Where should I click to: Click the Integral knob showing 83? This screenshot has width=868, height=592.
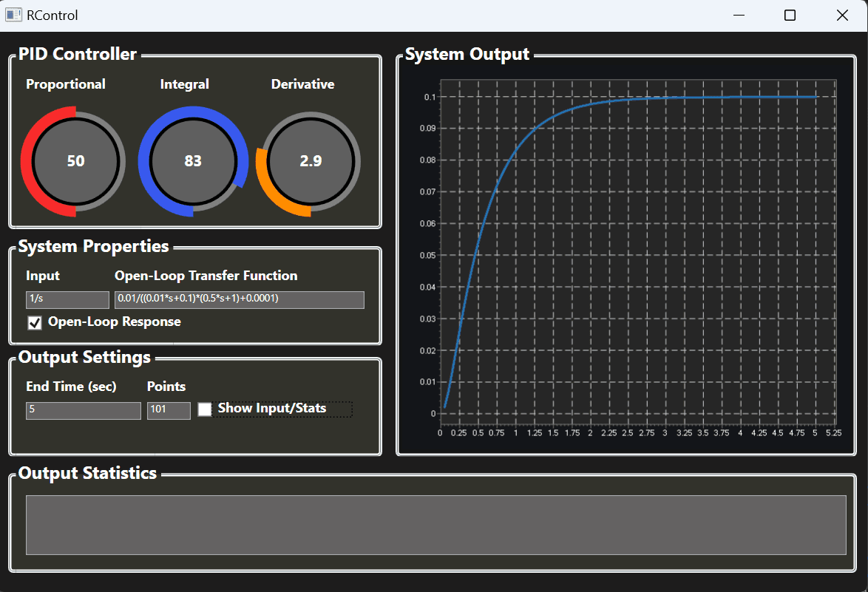pos(193,161)
